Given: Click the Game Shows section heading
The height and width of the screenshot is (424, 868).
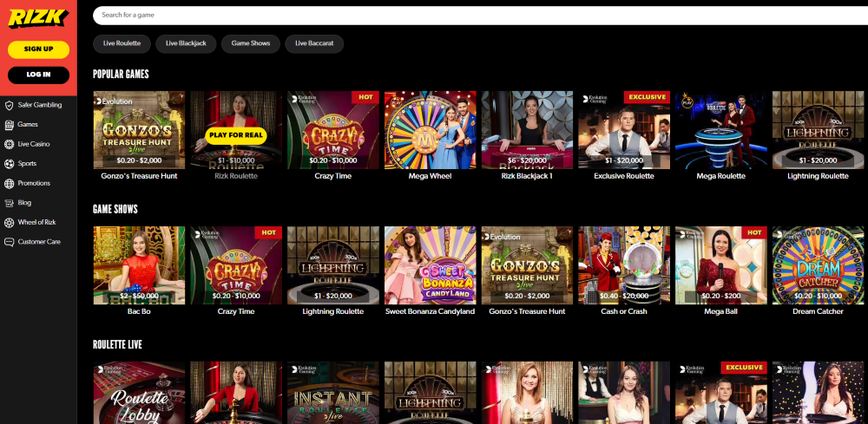Looking at the screenshot, I should (x=115, y=210).
